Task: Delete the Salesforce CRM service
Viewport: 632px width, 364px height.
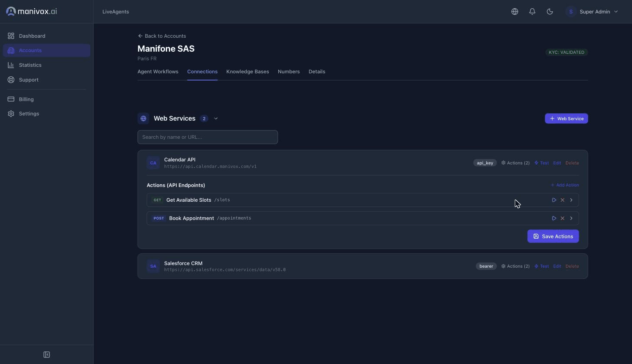Action: point(572,266)
